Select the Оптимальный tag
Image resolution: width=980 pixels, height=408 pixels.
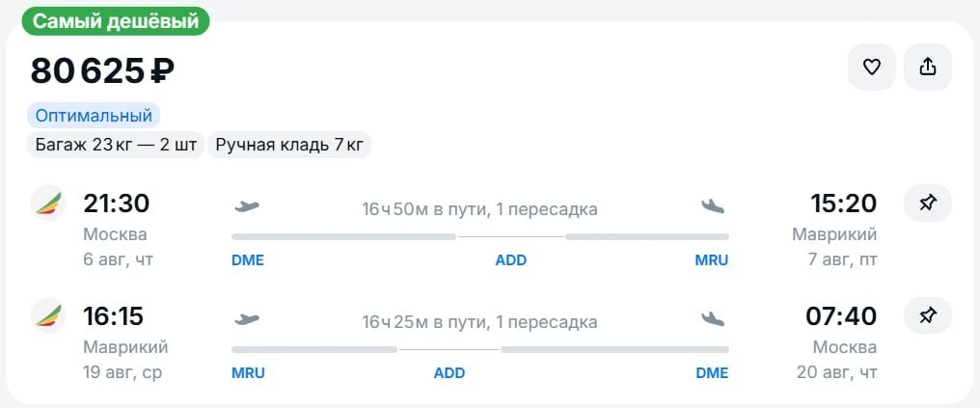[x=94, y=116]
